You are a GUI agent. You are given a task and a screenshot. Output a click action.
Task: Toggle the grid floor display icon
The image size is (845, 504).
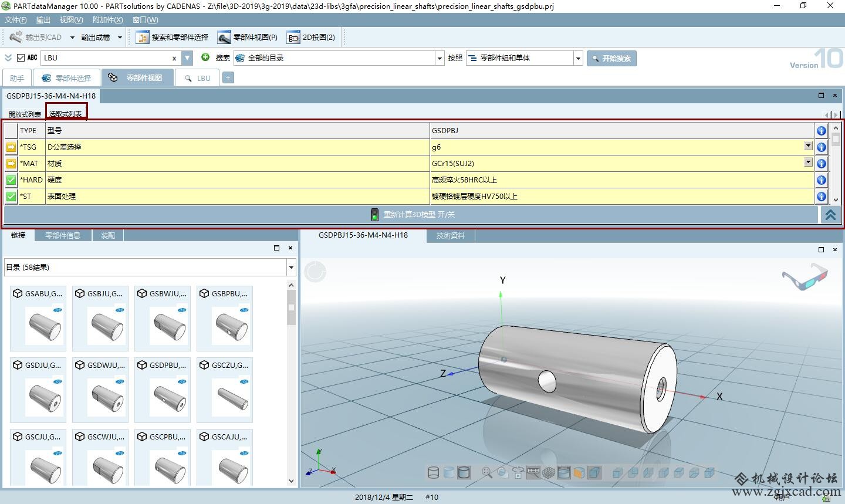(549, 473)
